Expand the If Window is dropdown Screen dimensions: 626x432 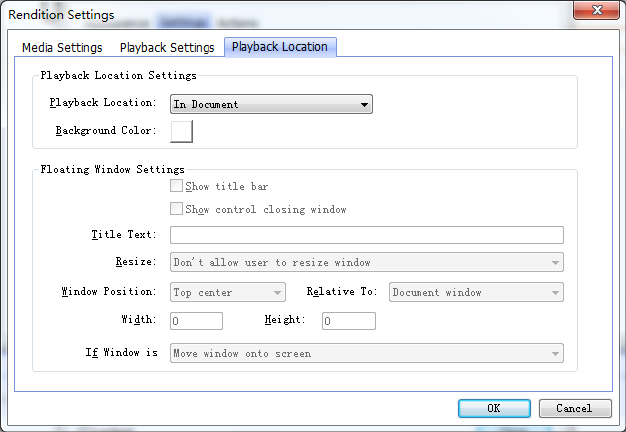point(366,353)
